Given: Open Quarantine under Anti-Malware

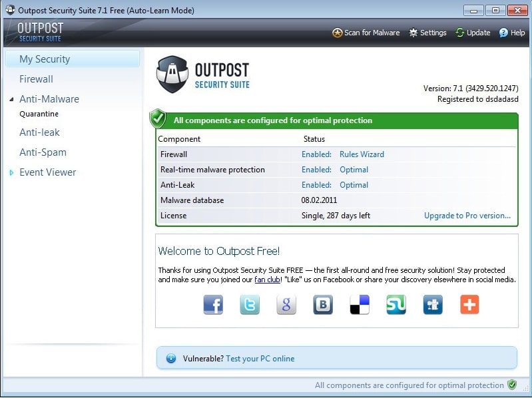Looking at the screenshot, I should click(39, 114).
